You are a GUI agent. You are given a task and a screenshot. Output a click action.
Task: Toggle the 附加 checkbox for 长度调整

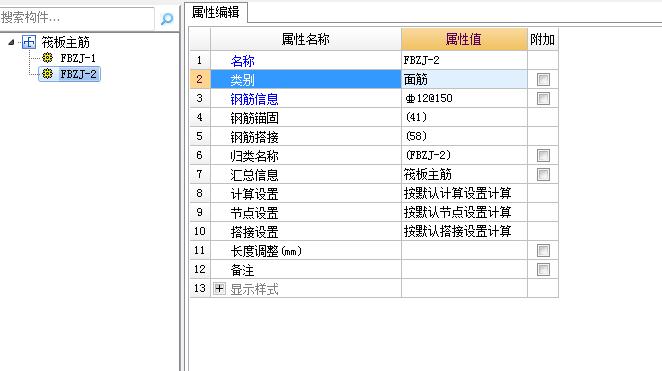coord(543,250)
